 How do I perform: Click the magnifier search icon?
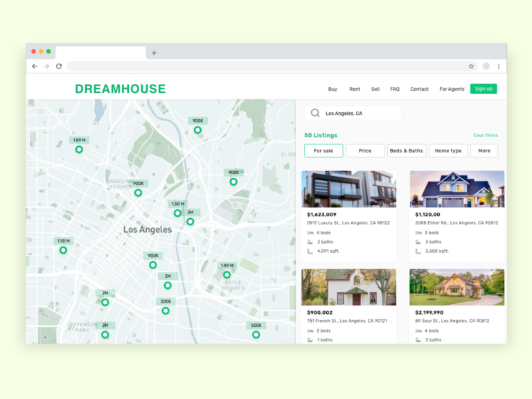pos(315,113)
